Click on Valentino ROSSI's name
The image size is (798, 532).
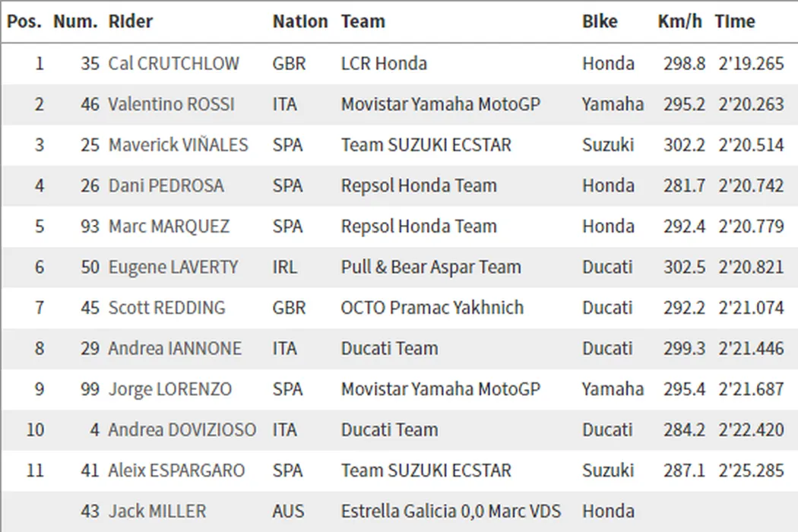coord(173,104)
